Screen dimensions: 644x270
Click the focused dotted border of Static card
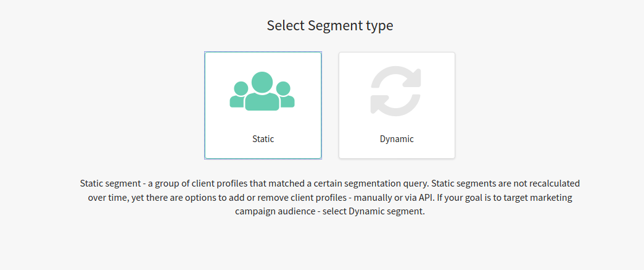[x=205, y=106]
